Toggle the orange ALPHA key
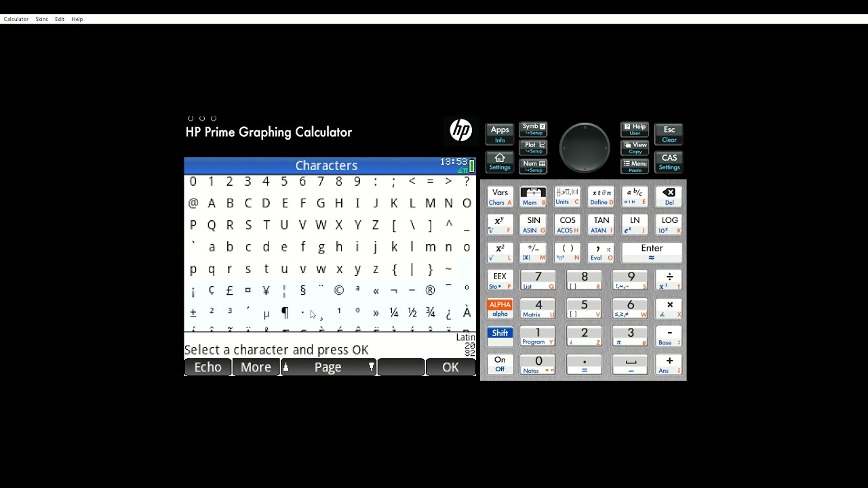Viewport: 868px width, 488px height. (500, 308)
